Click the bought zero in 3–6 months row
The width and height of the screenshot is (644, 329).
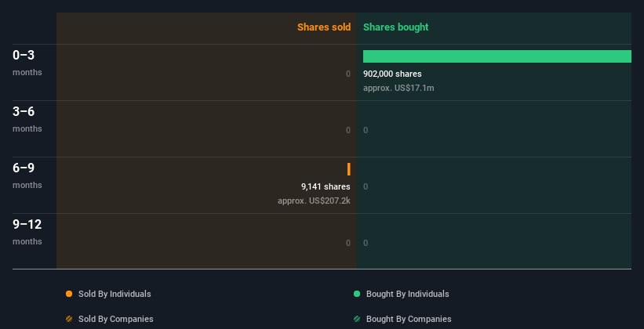pos(366,131)
